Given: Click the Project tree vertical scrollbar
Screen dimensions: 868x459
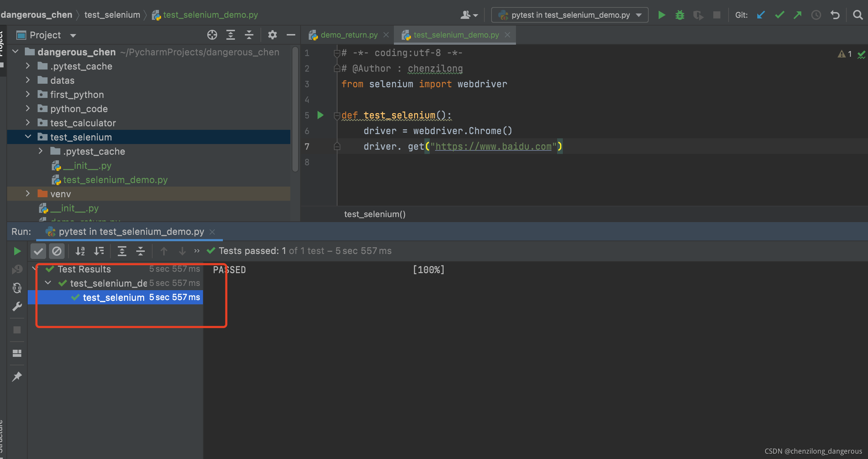Looking at the screenshot, I should 295,110.
